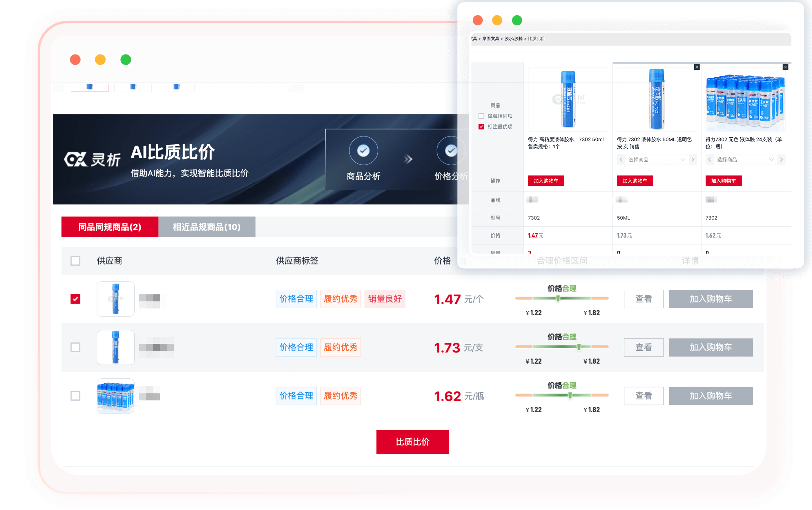Open 选择商品 dropdown under 50ML 透明色 product
The width and height of the screenshot is (812, 510).
point(657,160)
